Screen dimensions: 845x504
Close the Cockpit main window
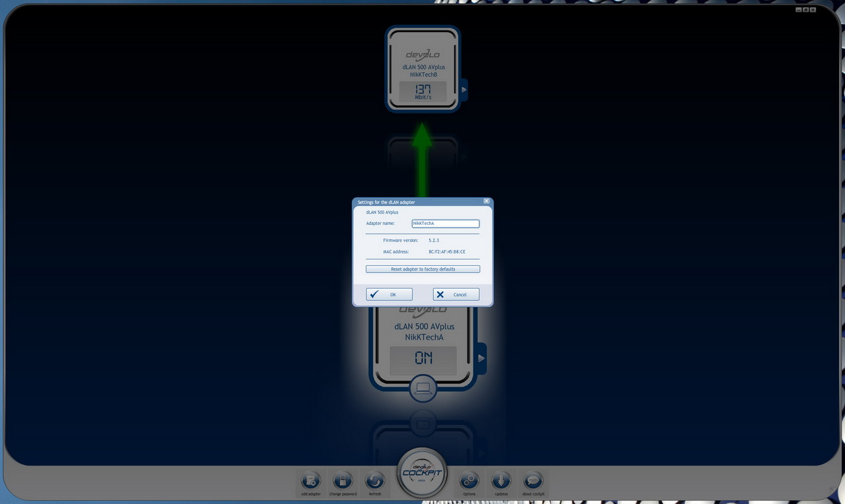[x=813, y=10]
